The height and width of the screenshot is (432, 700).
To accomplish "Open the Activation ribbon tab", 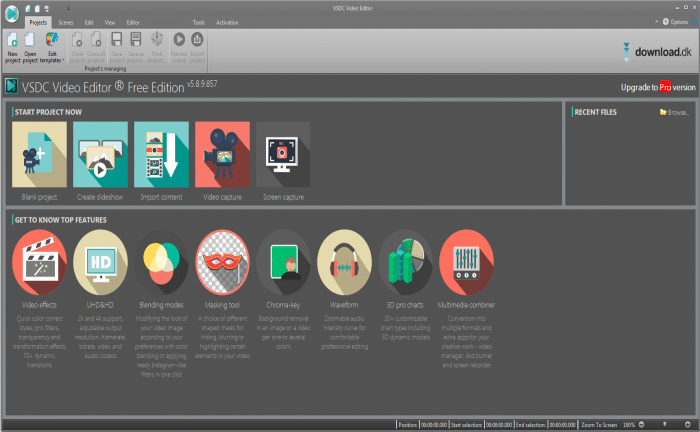I will [x=227, y=22].
